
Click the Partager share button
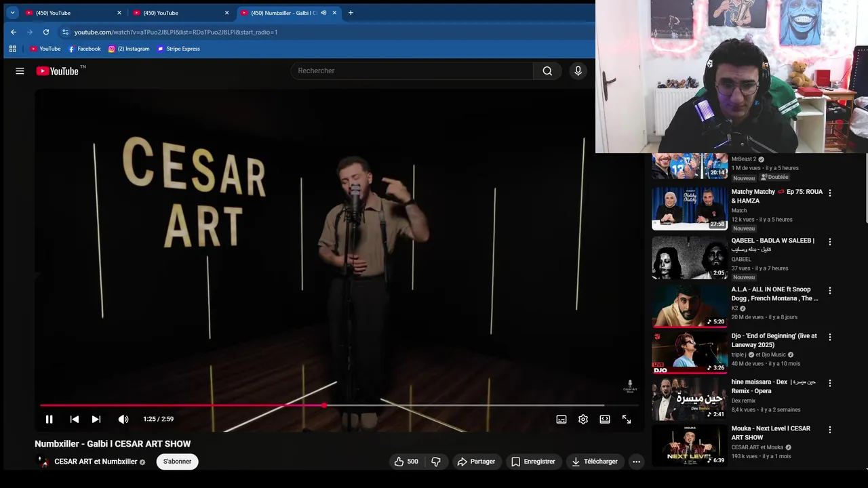coord(476,462)
